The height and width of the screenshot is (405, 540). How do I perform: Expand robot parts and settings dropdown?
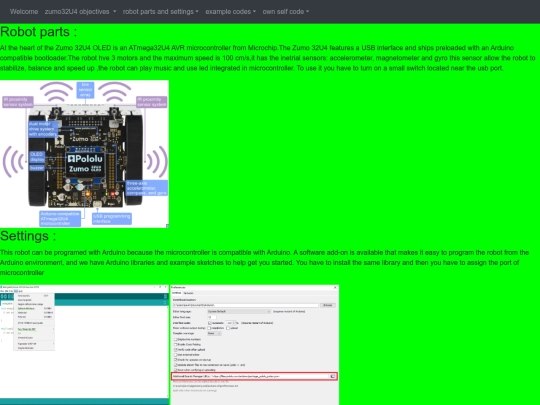[160, 12]
